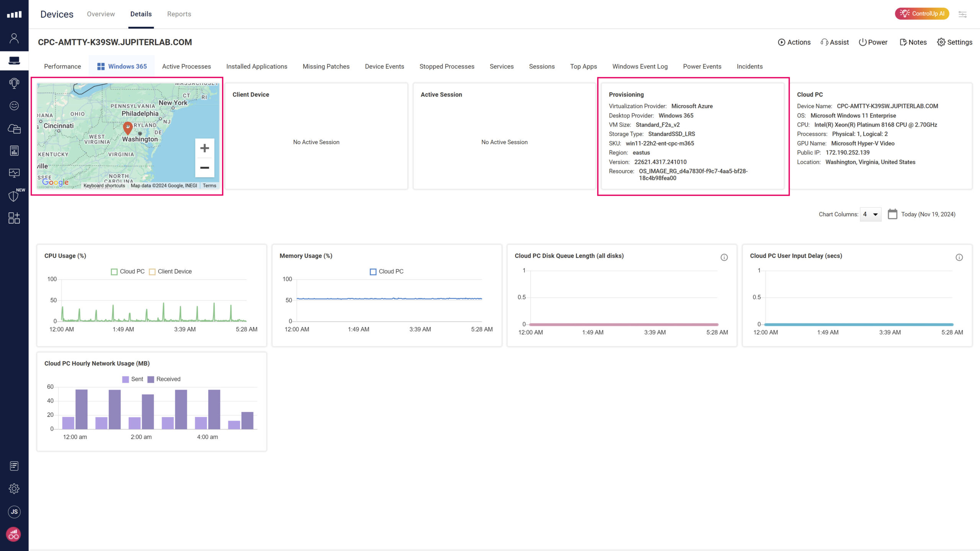Switch to the Reports tab

[179, 14]
